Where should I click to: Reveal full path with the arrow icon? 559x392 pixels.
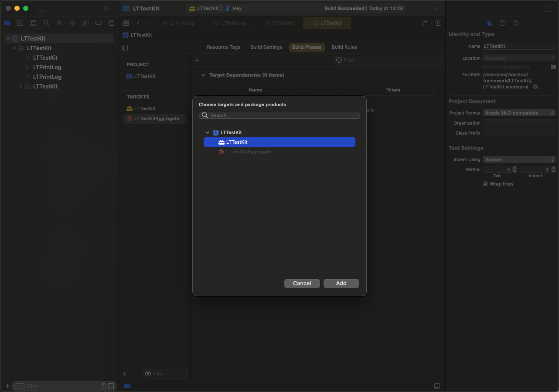coord(535,87)
